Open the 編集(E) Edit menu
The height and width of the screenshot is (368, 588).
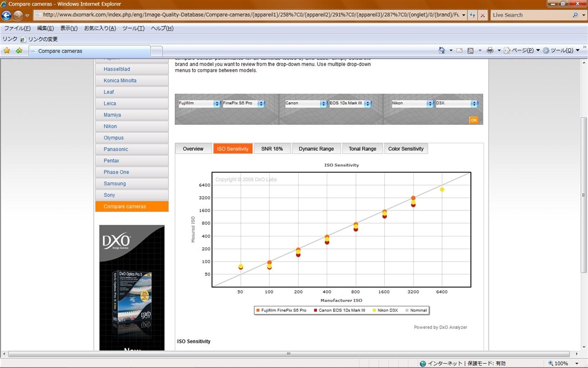tap(45, 28)
